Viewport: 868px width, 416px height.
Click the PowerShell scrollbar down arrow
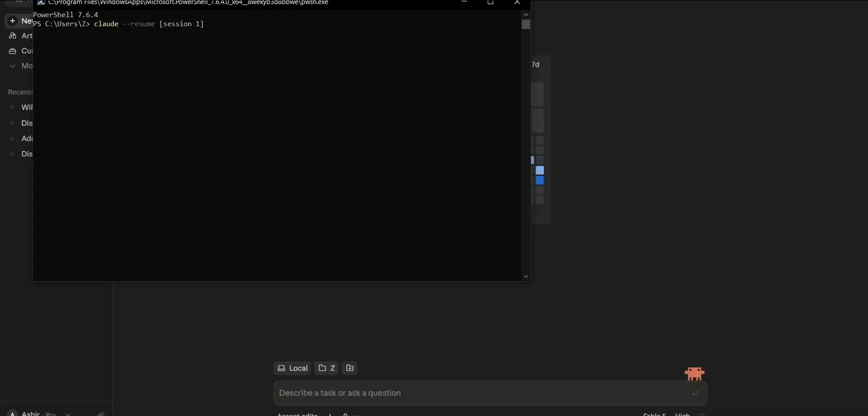526,276
